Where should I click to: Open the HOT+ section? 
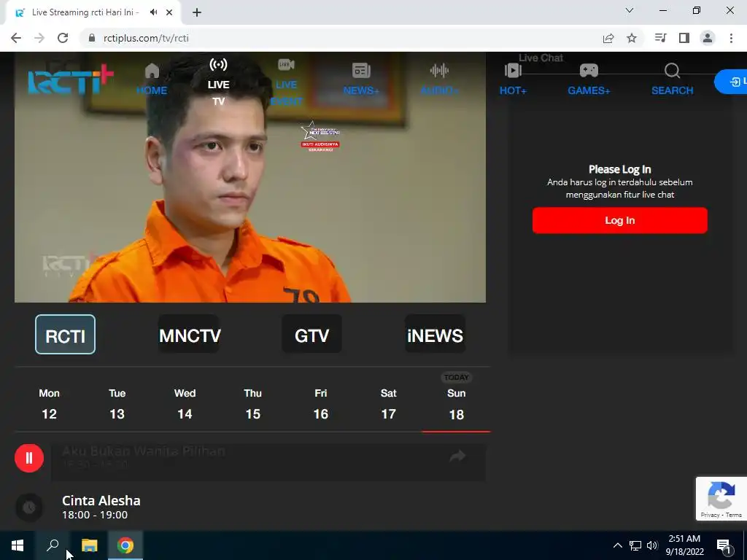(x=513, y=79)
